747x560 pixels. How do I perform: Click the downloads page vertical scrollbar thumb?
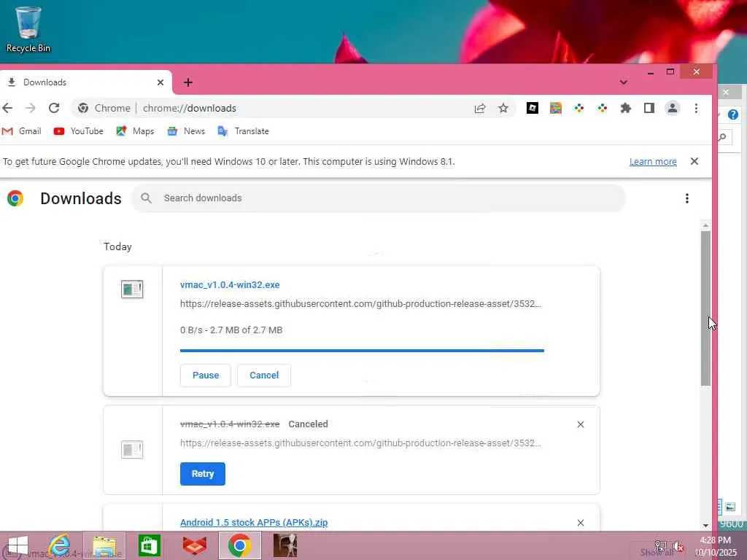coord(705,308)
